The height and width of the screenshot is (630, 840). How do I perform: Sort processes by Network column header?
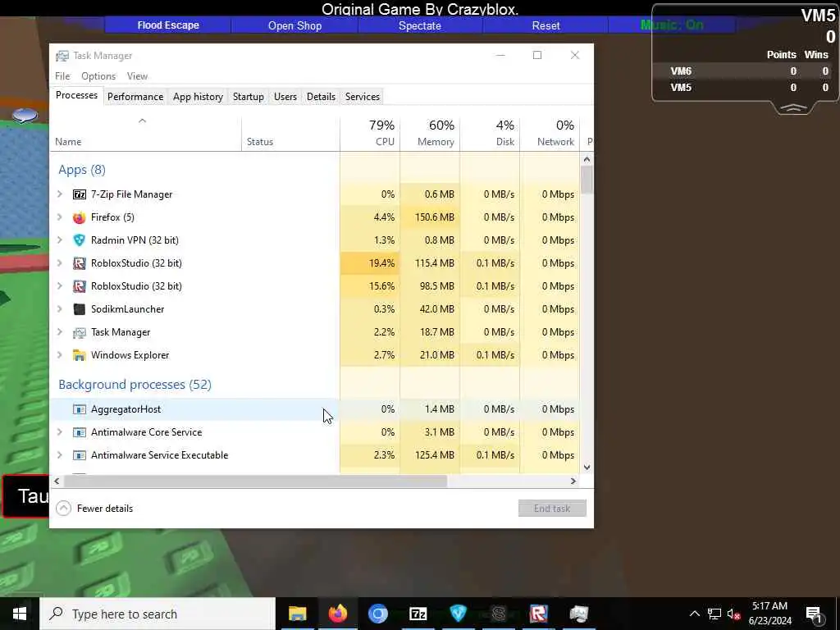[550, 133]
